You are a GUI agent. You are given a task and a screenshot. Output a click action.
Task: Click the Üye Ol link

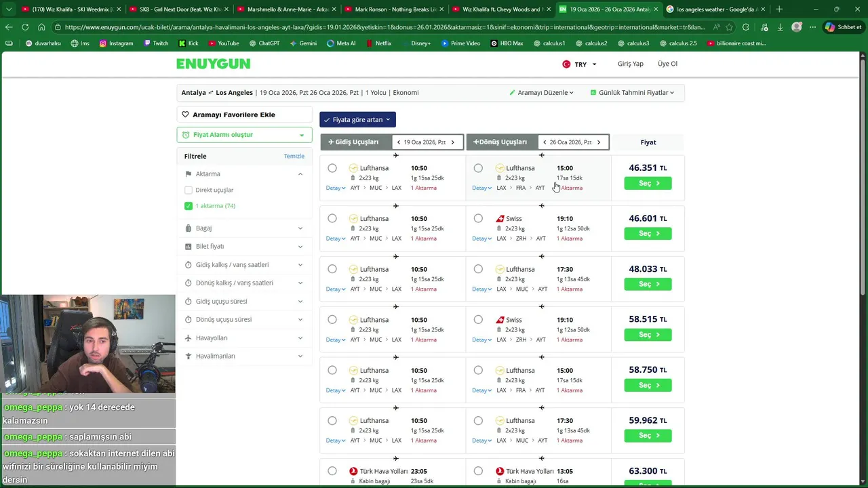tap(667, 64)
